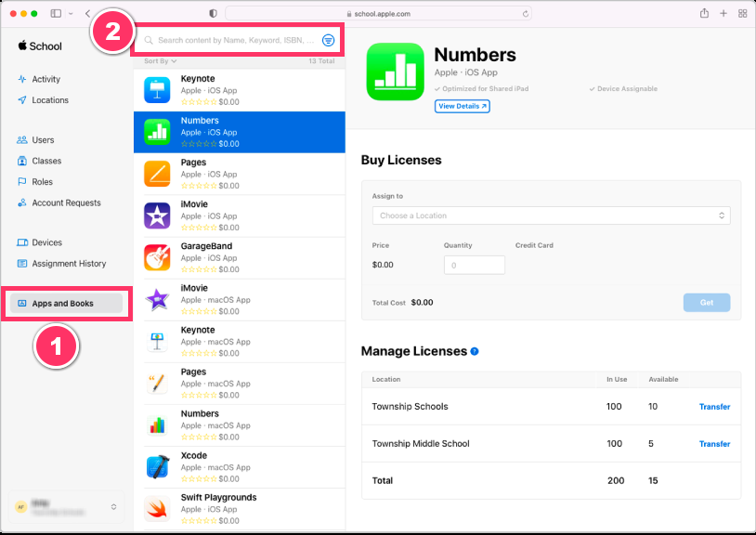Click the Safari Share icon

tap(704, 13)
